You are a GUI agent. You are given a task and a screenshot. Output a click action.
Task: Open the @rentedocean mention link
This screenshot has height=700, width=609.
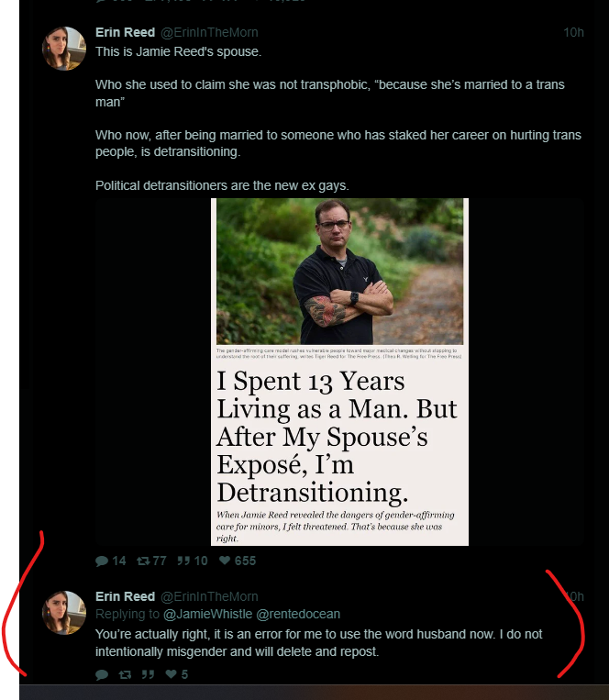[291, 614]
